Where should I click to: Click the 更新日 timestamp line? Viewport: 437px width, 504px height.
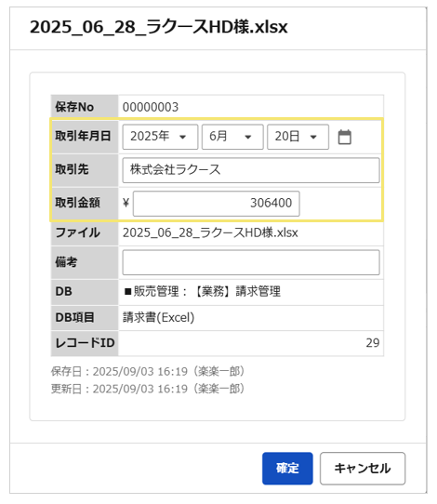tap(148, 389)
